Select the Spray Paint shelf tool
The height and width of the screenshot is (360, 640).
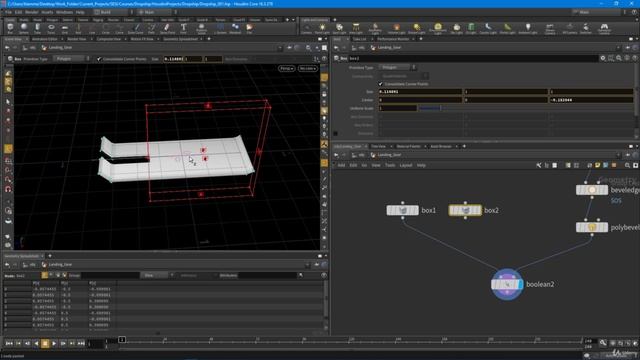(x=167, y=29)
